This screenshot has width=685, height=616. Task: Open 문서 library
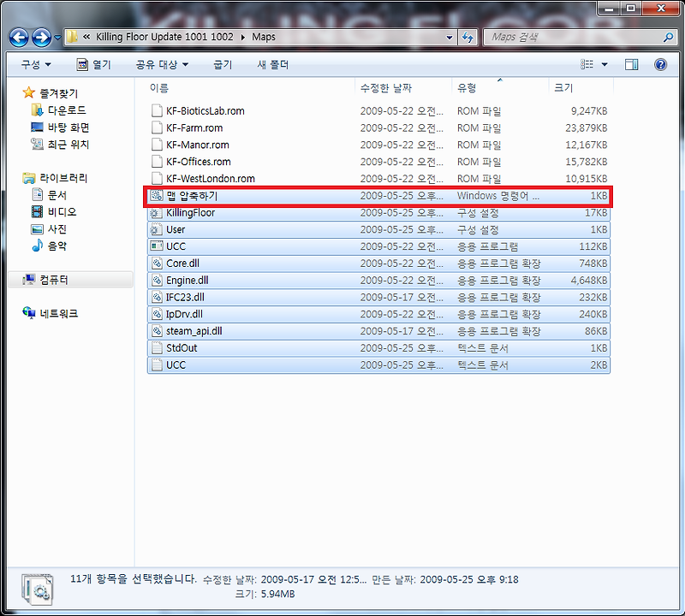pos(57,195)
